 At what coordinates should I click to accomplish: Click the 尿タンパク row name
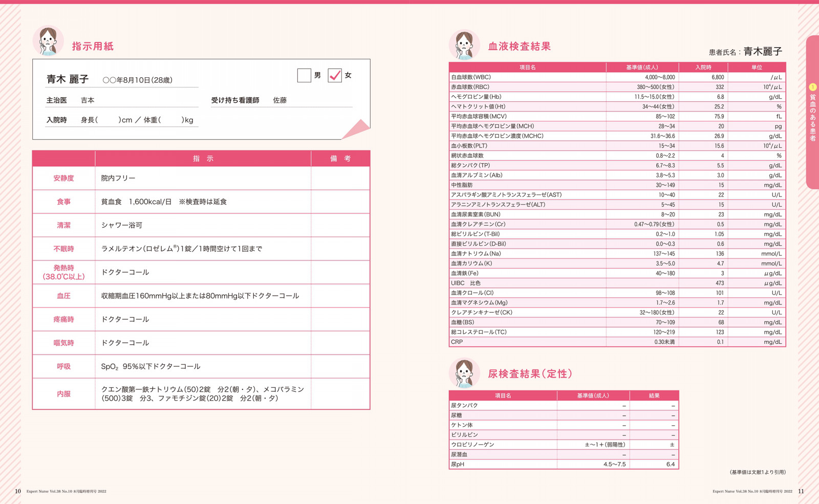click(464, 405)
